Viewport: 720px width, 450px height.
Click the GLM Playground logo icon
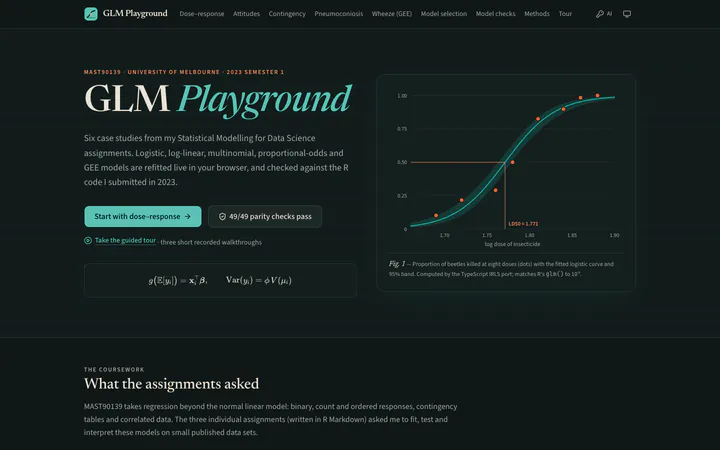tap(91, 14)
